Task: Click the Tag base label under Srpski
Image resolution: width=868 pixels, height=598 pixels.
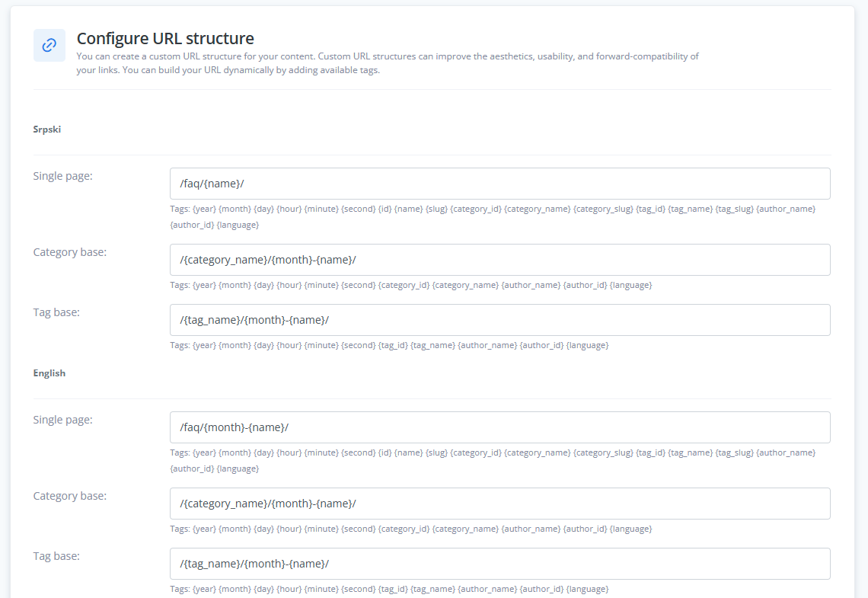Action: [x=56, y=312]
